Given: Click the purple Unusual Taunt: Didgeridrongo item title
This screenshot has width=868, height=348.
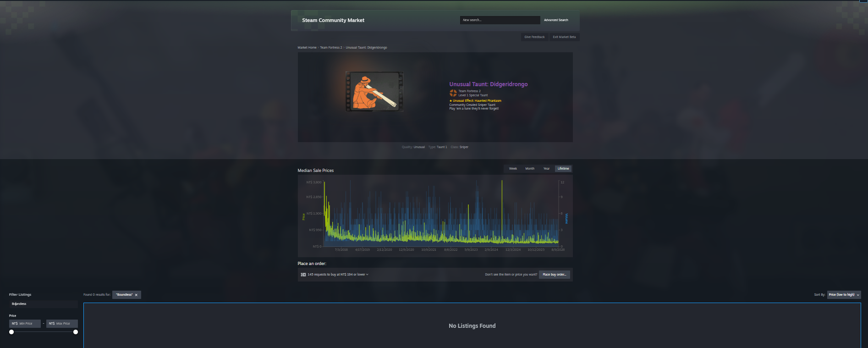Looking at the screenshot, I should [489, 84].
